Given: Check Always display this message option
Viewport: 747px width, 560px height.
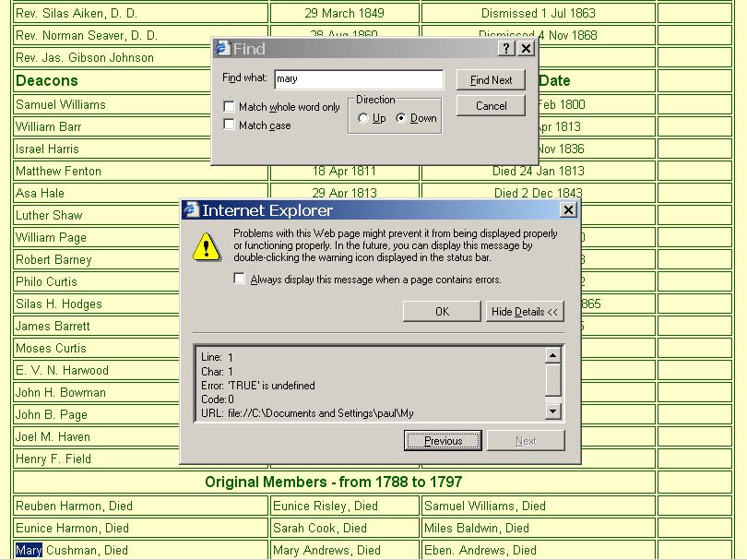Looking at the screenshot, I should tap(240, 279).
